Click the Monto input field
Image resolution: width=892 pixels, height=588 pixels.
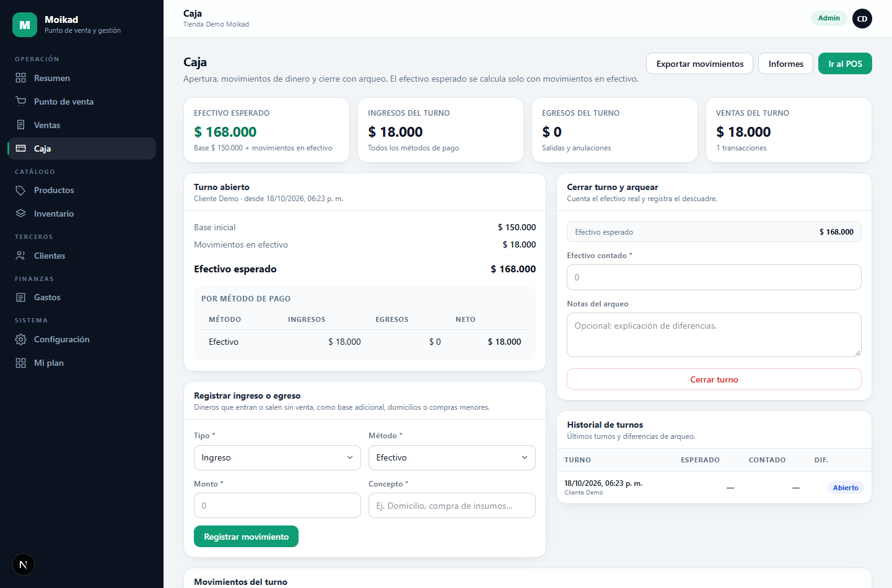278,506
